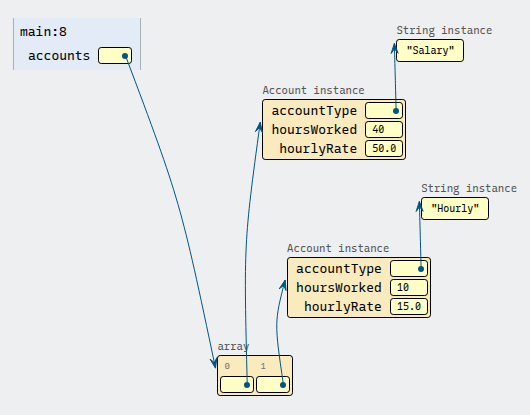Click the "Salary" string value box
This screenshot has width=530, height=415.
(x=430, y=50)
